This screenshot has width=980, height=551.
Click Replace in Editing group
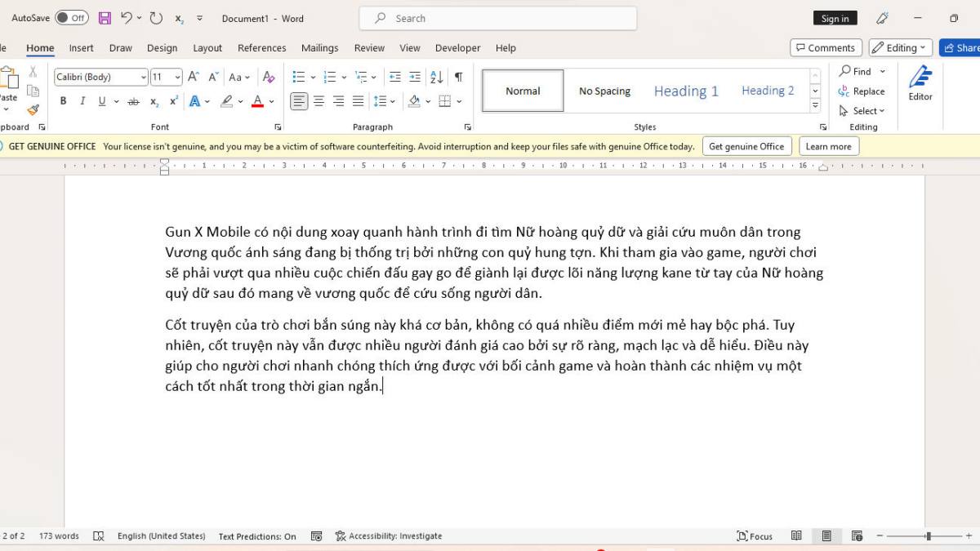pos(862,91)
